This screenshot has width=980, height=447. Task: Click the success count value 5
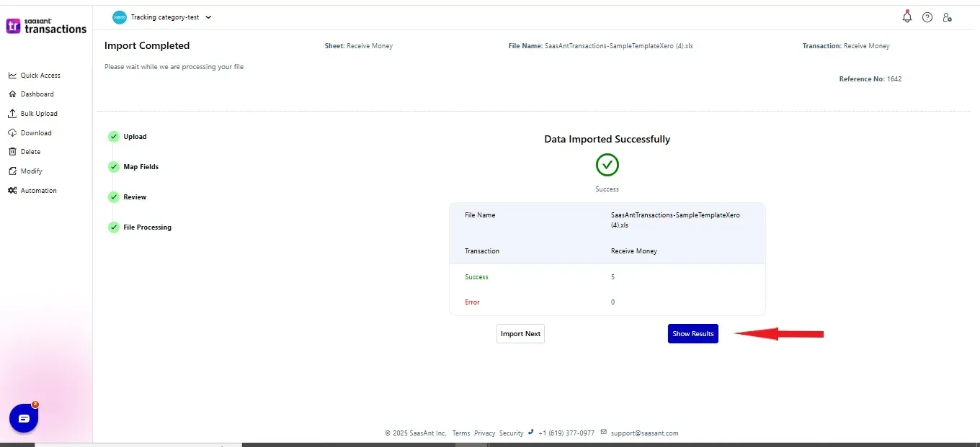(612, 277)
